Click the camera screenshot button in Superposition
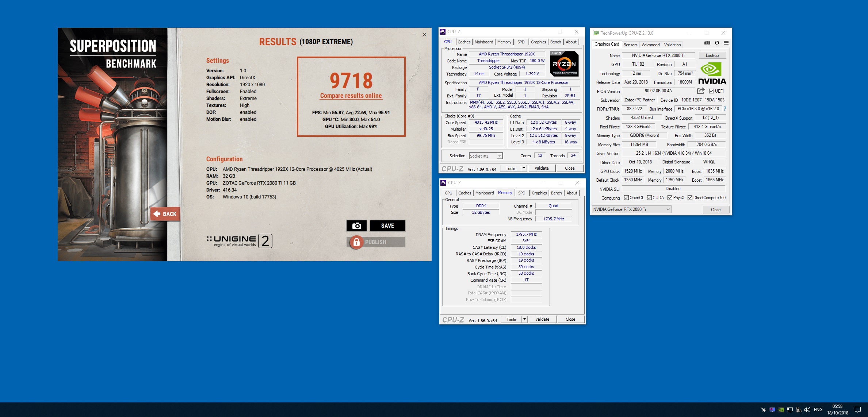 (356, 226)
